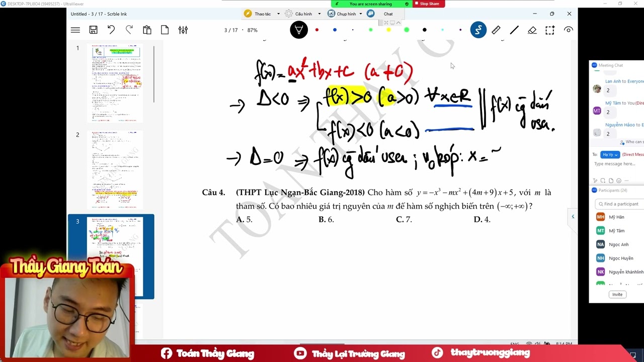The width and height of the screenshot is (644, 362).
Task: Undo the last ink stroke
Action: click(111, 30)
